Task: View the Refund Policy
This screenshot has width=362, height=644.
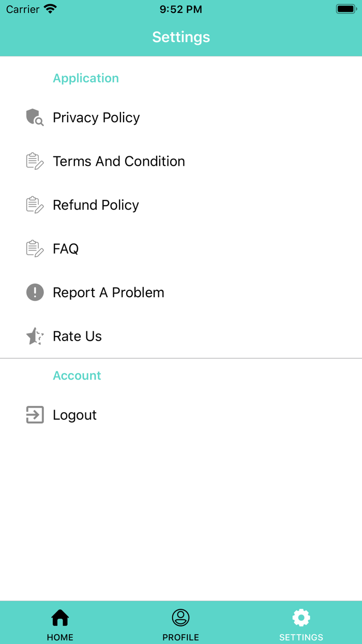Action: pos(96,205)
